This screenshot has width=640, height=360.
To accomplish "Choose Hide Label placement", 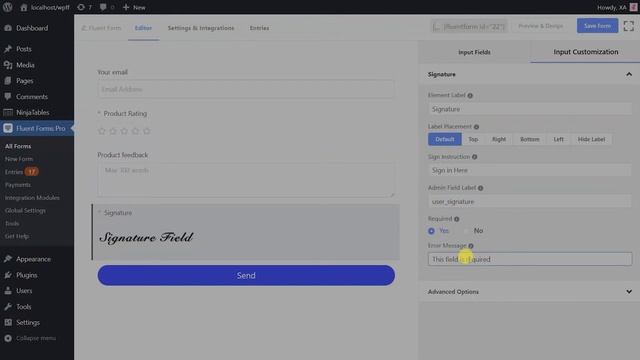I will tap(591, 139).
